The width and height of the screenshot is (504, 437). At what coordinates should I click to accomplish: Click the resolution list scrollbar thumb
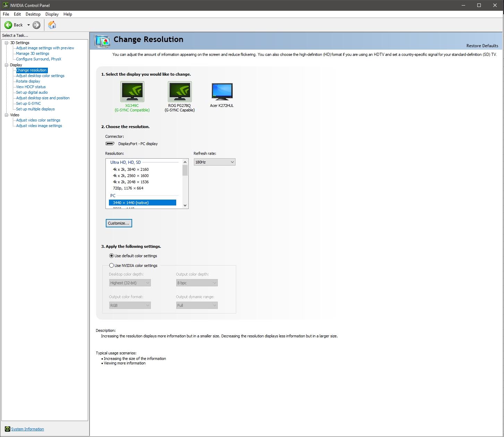coord(185,170)
